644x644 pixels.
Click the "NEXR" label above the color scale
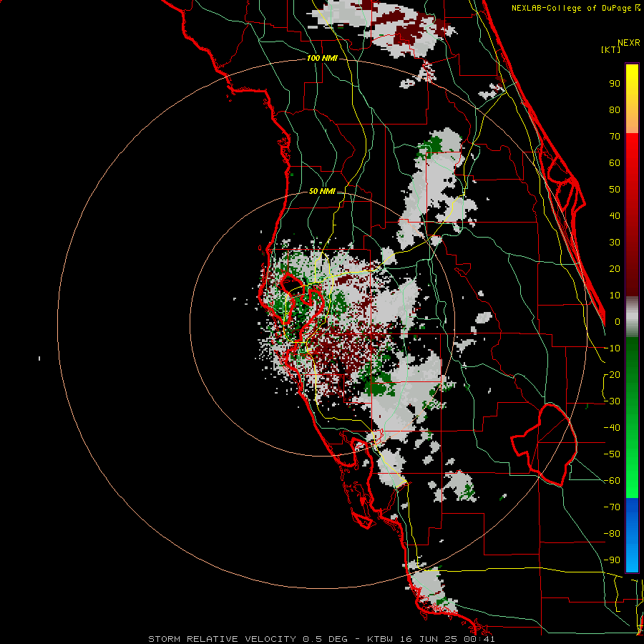629,43
